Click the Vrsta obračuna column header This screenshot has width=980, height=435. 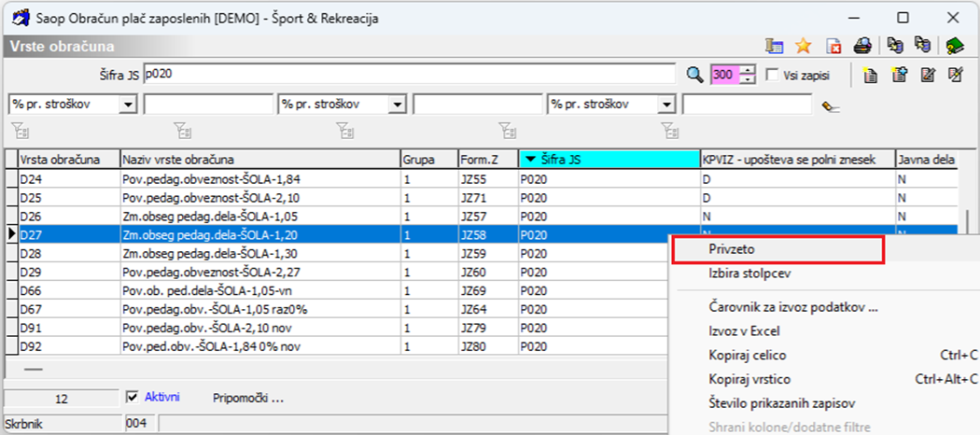tap(69, 160)
